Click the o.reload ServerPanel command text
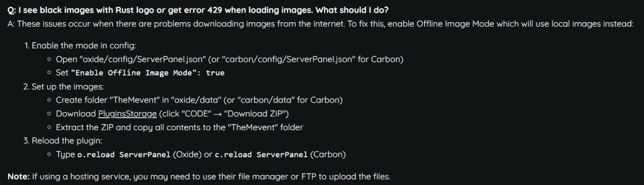 tap(124, 155)
